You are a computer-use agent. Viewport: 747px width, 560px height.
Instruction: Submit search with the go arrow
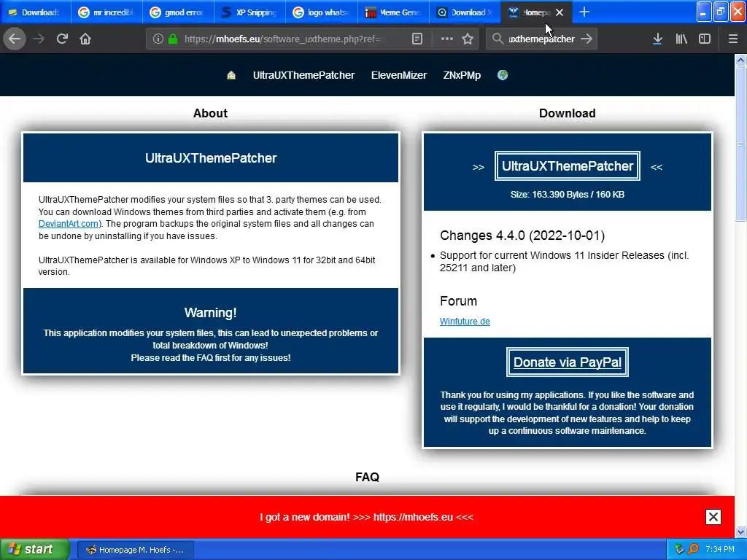587,39
